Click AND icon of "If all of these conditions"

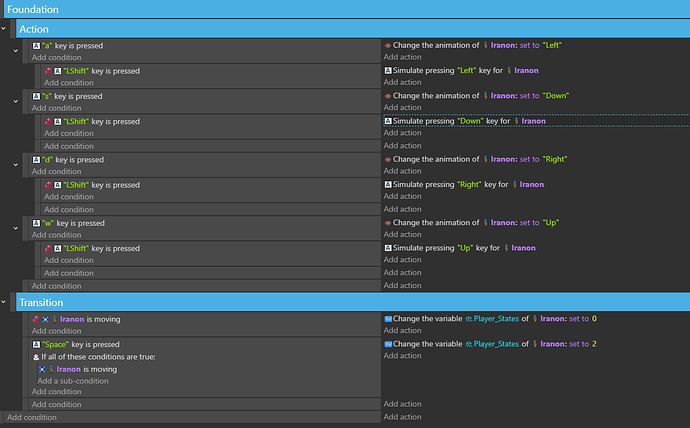coord(36,357)
